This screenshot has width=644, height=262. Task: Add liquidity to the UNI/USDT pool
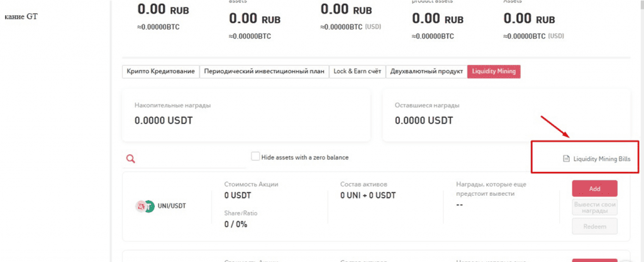(x=595, y=189)
